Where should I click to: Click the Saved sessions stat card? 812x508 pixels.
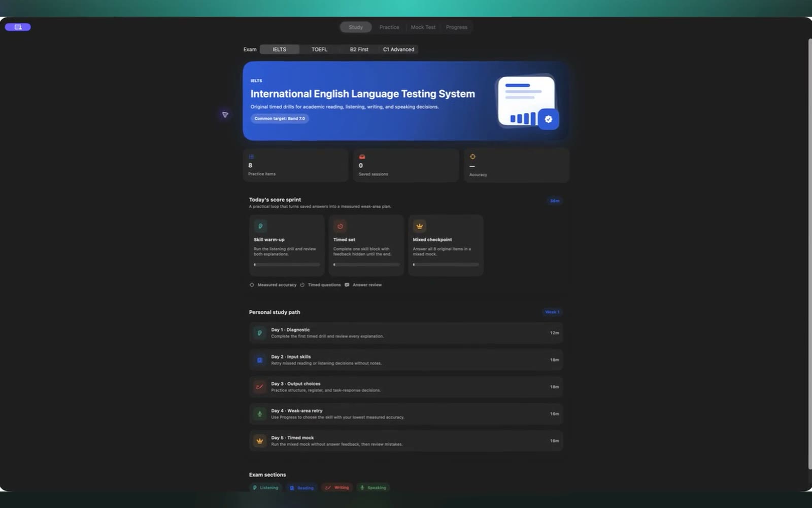(x=406, y=165)
